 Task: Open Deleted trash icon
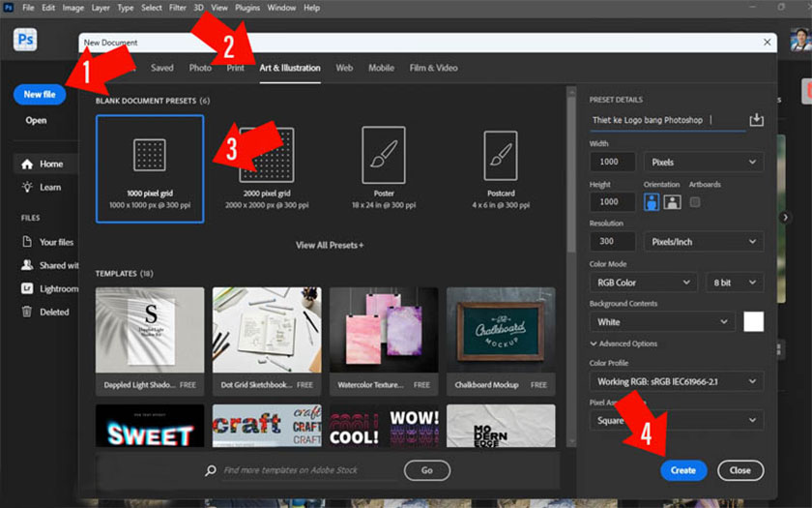click(27, 312)
